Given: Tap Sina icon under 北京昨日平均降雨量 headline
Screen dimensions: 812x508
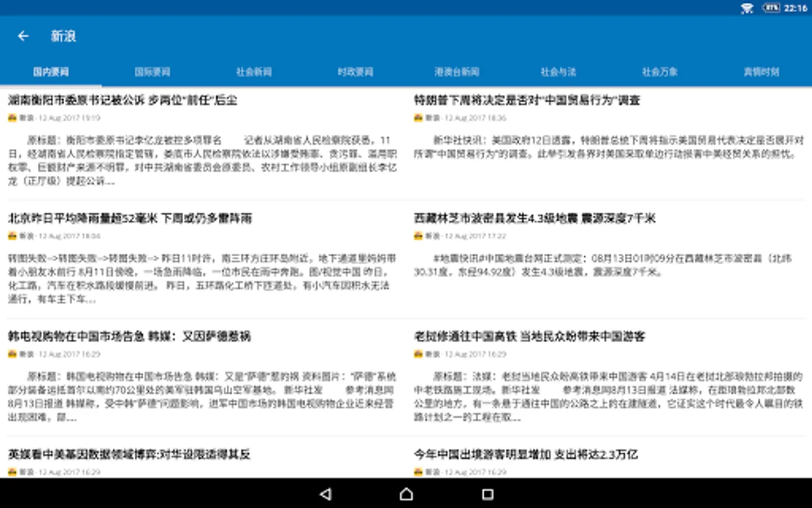Looking at the screenshot, I should (12, 236).
